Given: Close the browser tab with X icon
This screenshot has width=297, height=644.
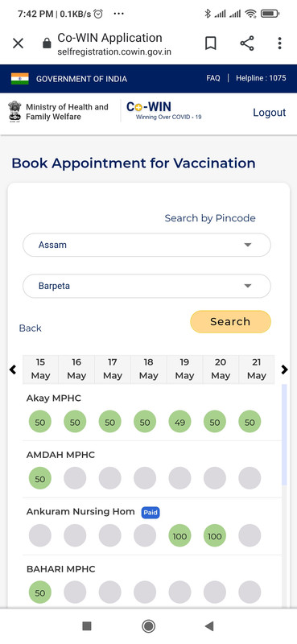Looking at the screenshot, I should tap(18, 43).
